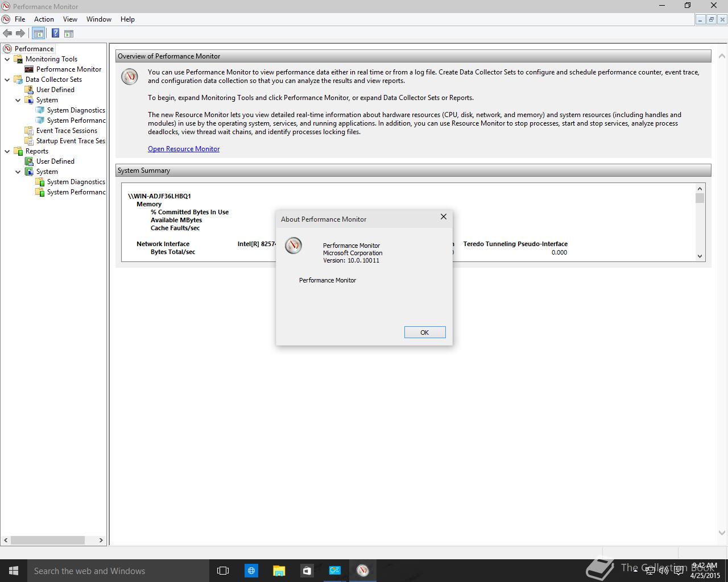Viewport: 728px width, 582px height.
Task: Click the System Summary header
Action: coord(413,171)
